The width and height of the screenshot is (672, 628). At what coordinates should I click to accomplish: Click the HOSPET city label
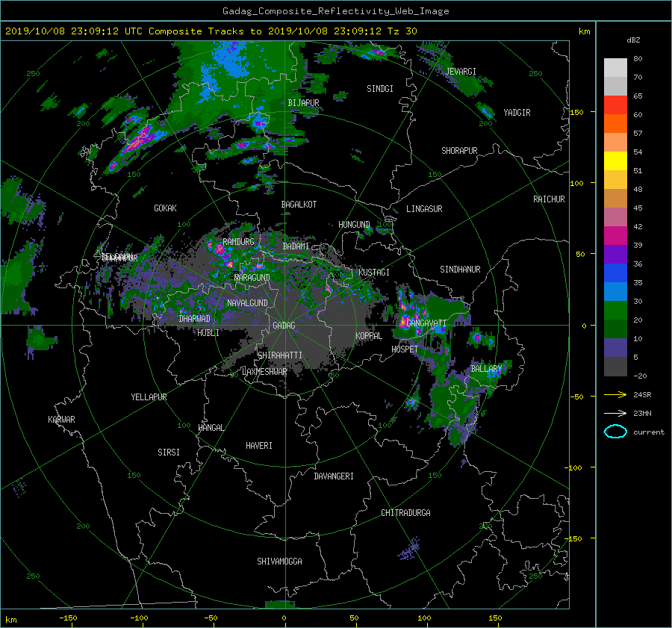(405, 349)
